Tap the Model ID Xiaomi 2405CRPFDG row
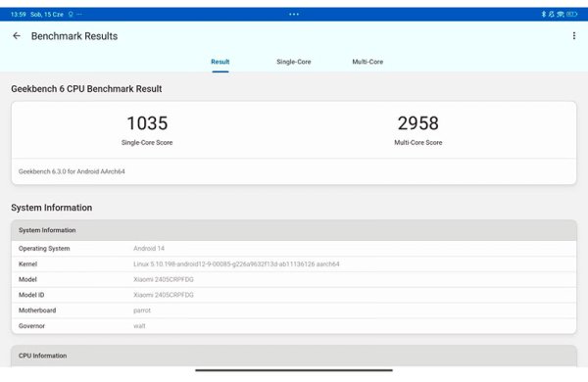The height and width of the screenshot is (382, 588). [294, 295]
